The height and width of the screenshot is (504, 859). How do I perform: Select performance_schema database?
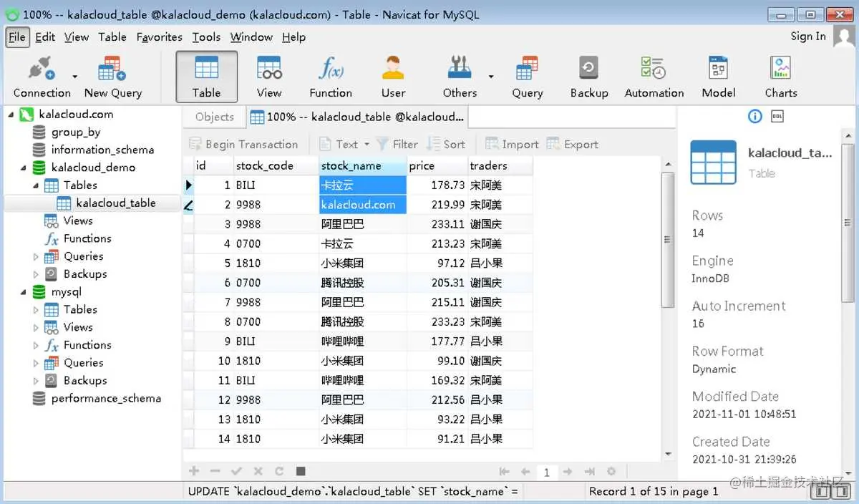106,398
